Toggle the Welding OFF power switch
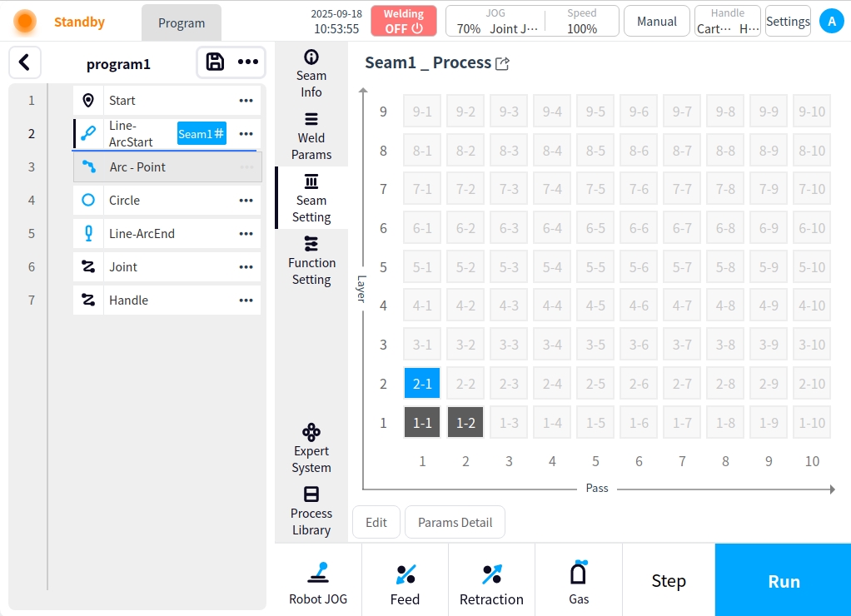 point(404,21)
